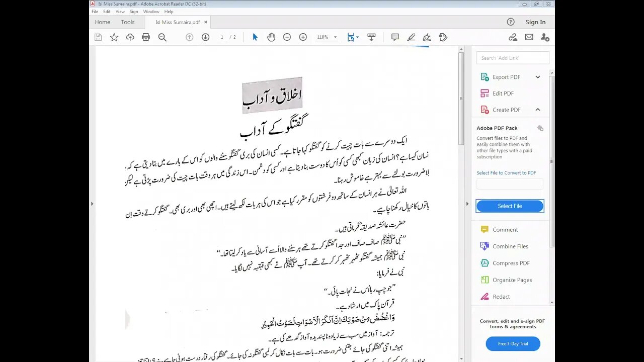This screenshot has height=362, width=644.
Task: Start the Free 7-Day Trial
Action: 513,344
